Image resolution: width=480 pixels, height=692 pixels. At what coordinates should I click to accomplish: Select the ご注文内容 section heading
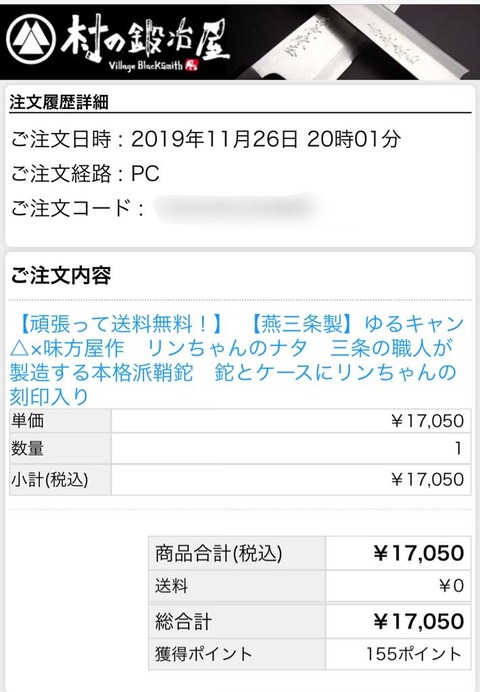pyautogui.click(x=60, y=275)
